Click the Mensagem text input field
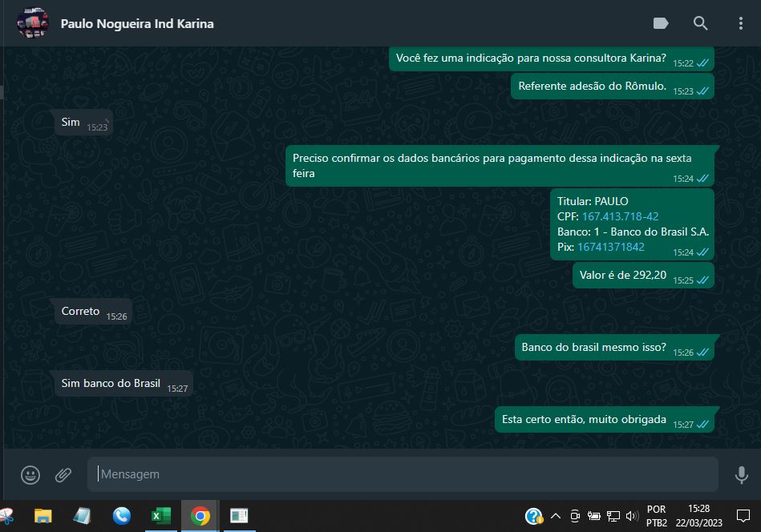 [x=401, y=474]
